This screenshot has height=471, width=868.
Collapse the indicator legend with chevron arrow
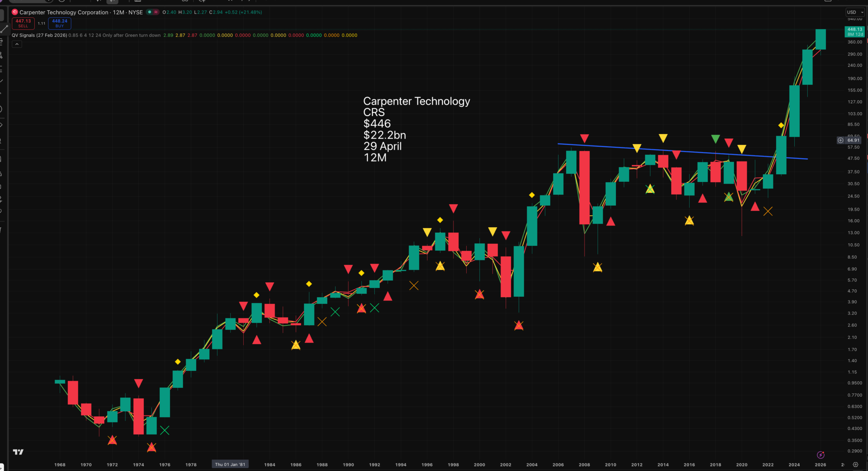17,44
